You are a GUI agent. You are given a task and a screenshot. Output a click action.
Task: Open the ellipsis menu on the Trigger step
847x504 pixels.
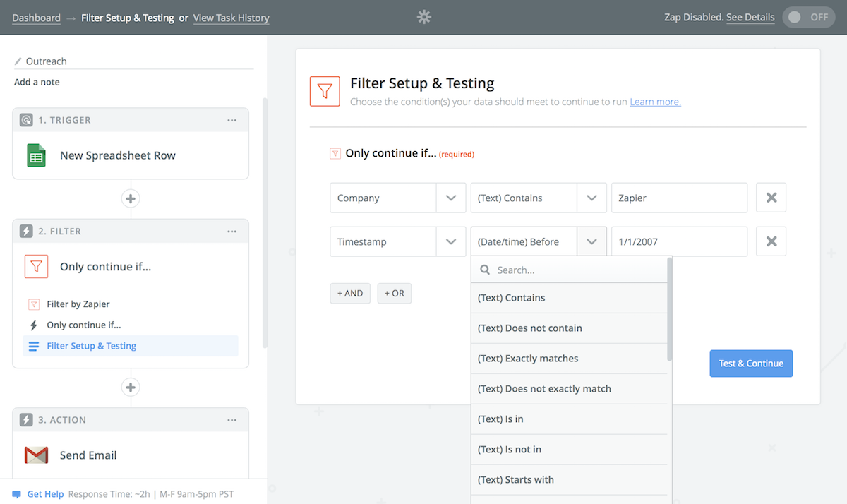click(232, 120)
